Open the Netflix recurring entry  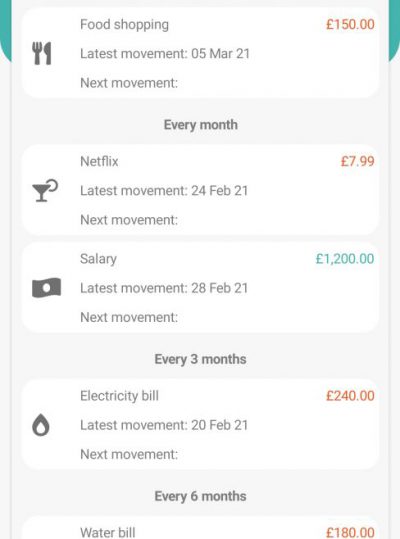click(200, 190)
